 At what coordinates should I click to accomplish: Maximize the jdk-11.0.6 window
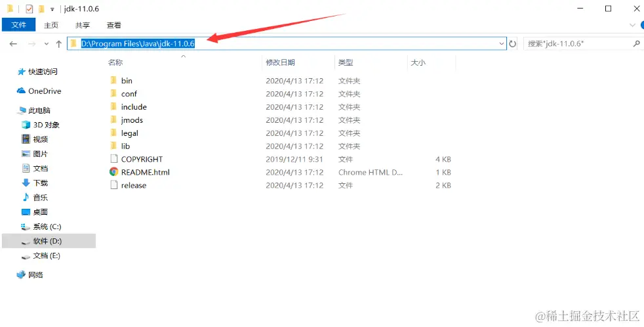click(609, 9)
